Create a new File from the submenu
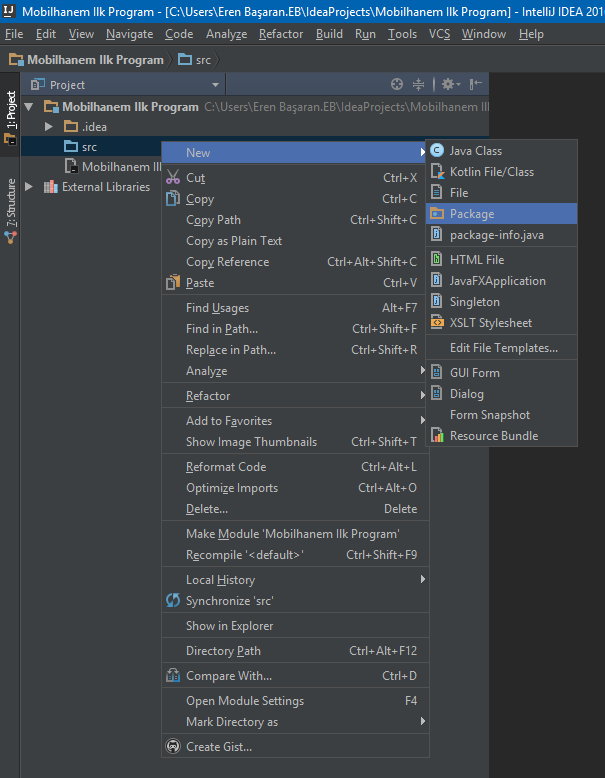The width and height of the screenshot is (605, 778). pyautogui.click(x=501, y=193)
